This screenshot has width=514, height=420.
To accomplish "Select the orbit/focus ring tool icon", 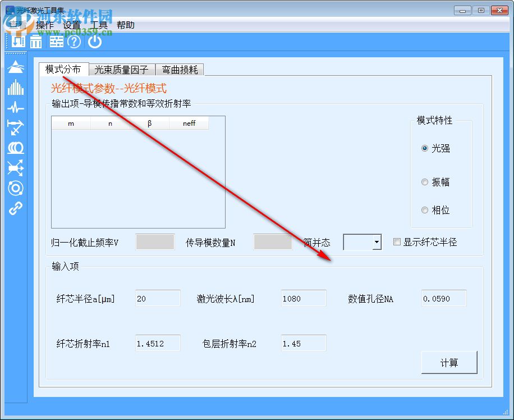I will point(15,189).
